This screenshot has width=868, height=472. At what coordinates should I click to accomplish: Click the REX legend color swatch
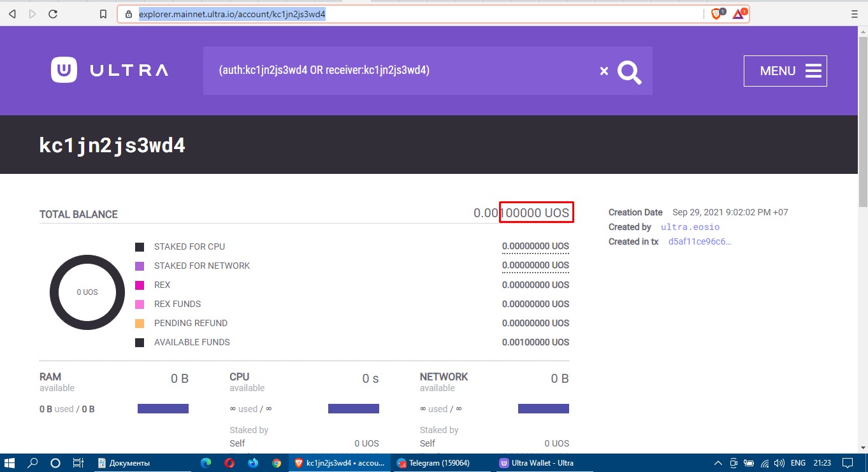click(x=140, y=285)
